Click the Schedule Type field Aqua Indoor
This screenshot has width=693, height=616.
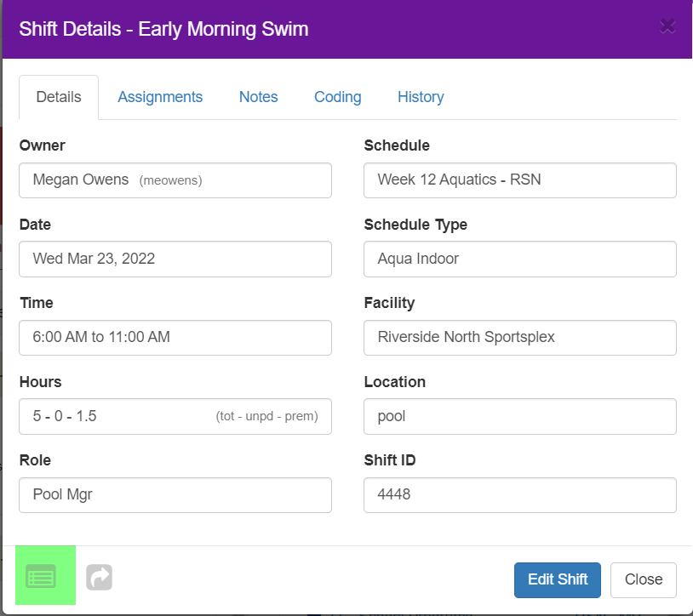[520, 259]
